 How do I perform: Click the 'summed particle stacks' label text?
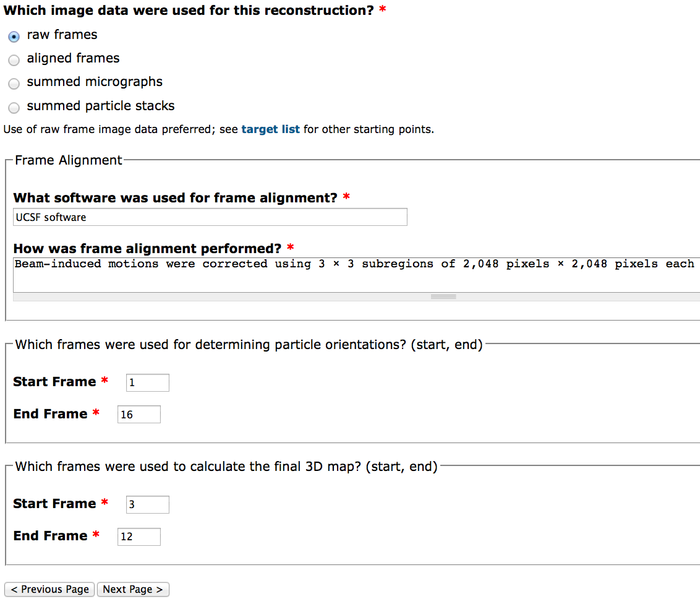(101, 106)
